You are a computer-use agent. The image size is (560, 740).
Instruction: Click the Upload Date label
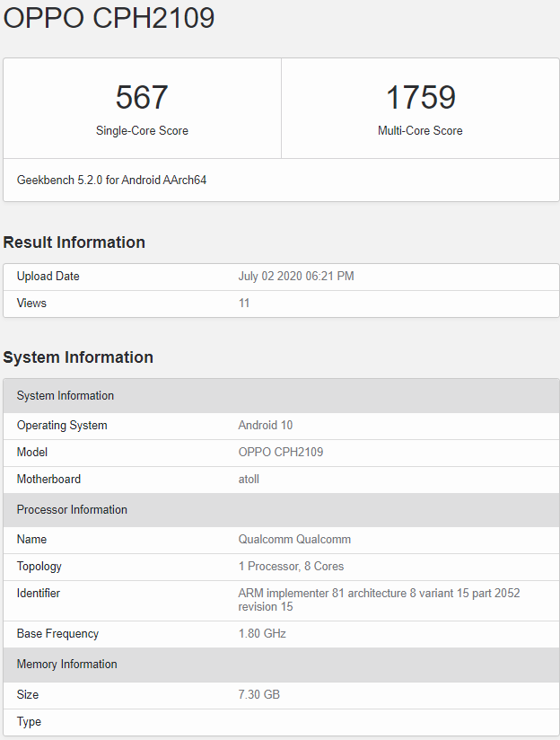[48, 276]
